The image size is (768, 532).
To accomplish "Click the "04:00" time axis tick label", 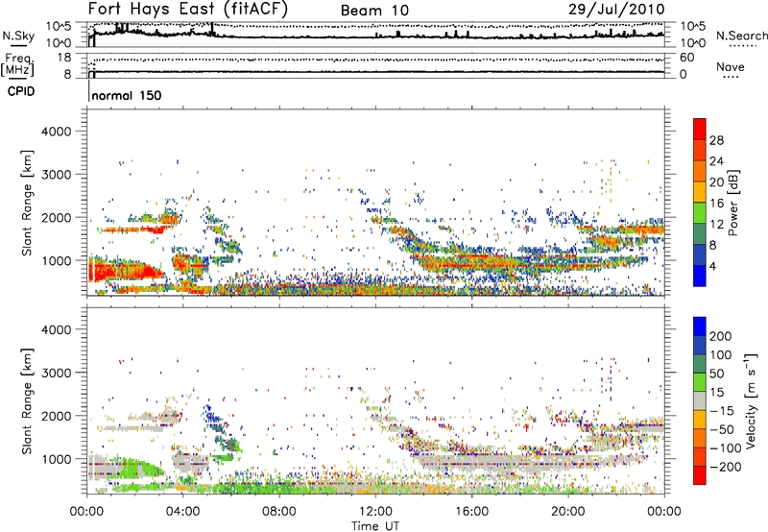I will 183,512.
